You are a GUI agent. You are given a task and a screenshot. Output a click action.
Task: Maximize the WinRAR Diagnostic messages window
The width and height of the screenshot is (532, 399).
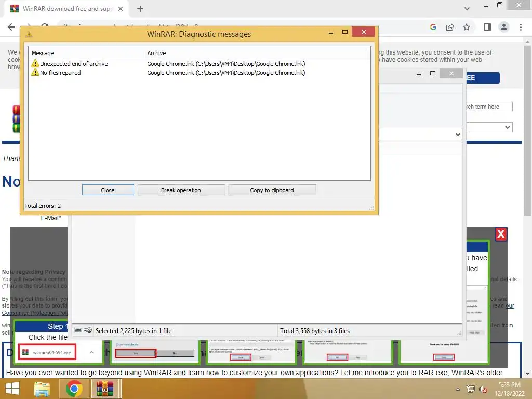tap(345, 32)
